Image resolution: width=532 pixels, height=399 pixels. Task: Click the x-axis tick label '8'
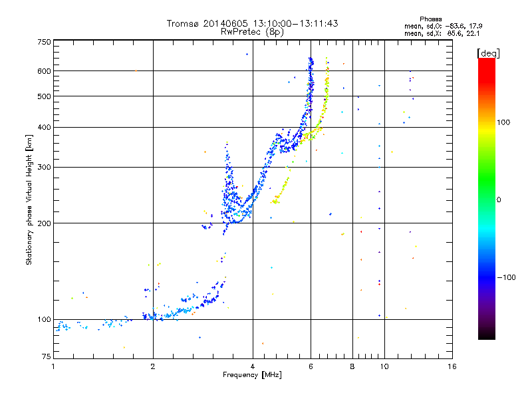pyautogui.click(x=352, y=366)
